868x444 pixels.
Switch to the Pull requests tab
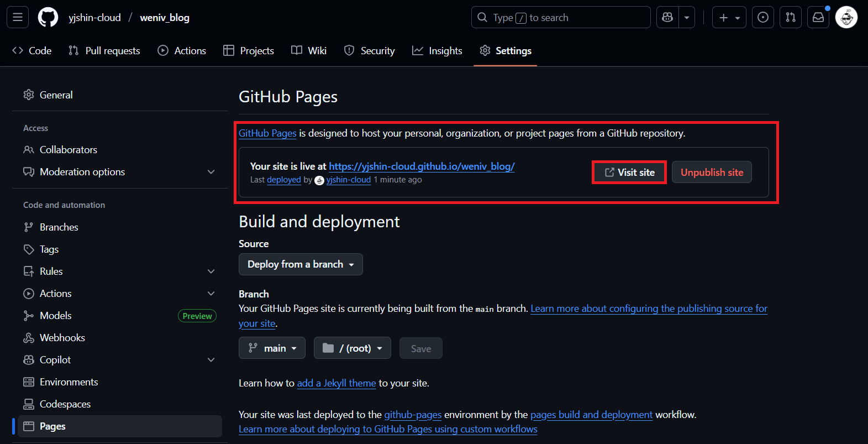[x=104, y=50]
